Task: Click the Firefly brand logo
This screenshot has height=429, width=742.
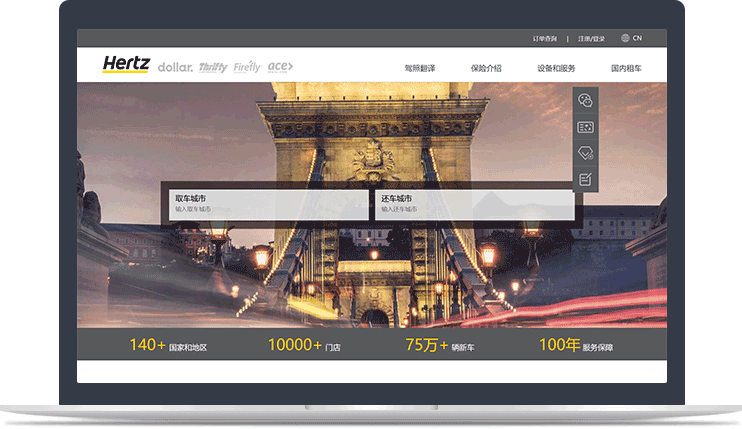Action: pos(247,67)
